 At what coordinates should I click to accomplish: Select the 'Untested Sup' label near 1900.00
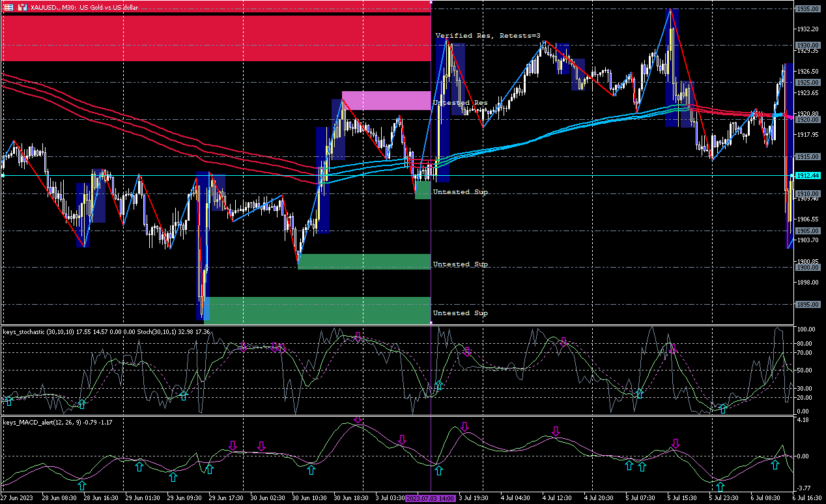tap(461, 264)
